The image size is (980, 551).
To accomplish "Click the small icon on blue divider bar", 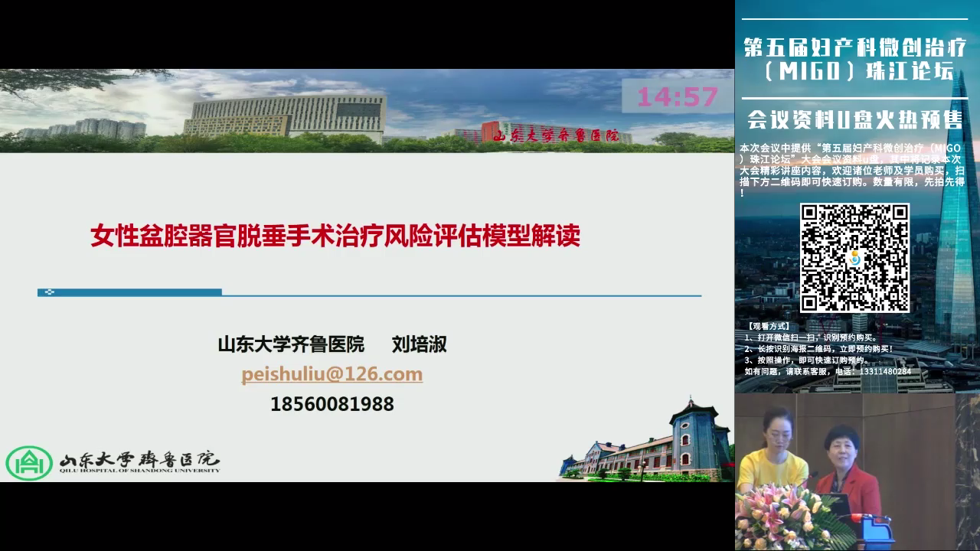I will coord(50,292).
